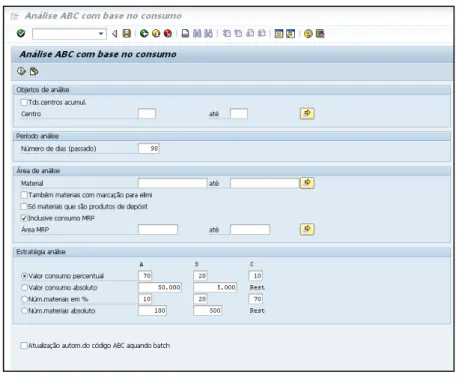Click the Get Variant icon

click(34, 71)
